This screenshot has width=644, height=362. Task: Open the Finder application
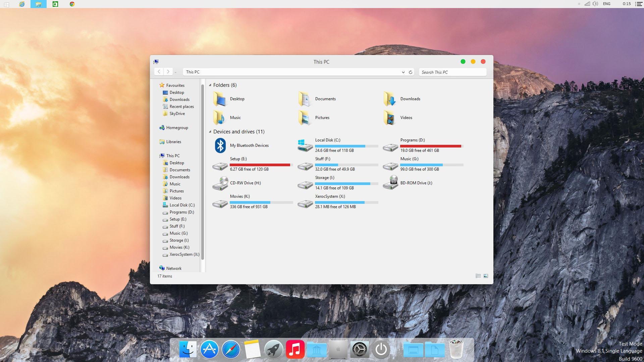point(187,349)
